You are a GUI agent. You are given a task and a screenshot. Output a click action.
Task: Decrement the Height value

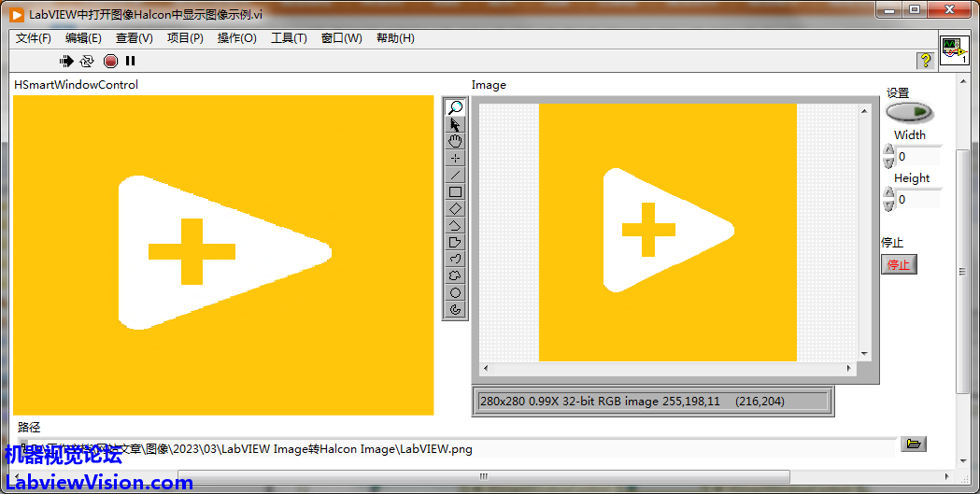point(888,205)
